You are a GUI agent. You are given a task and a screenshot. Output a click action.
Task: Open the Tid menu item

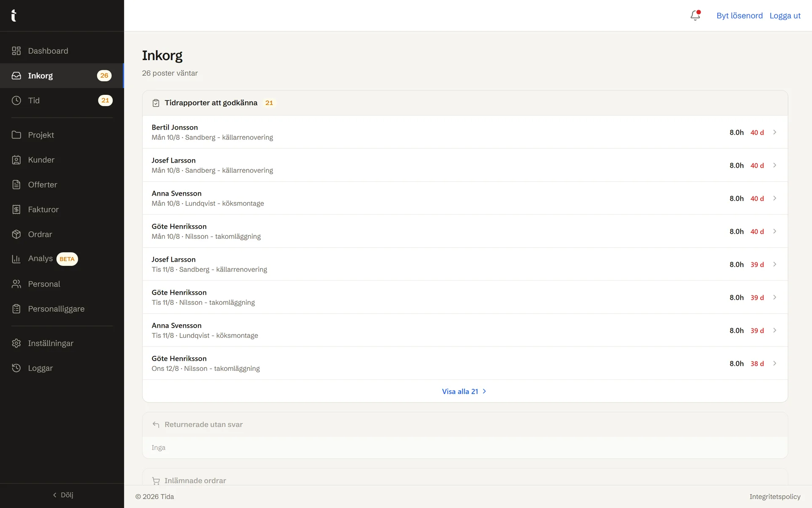[x=62, y=100]
